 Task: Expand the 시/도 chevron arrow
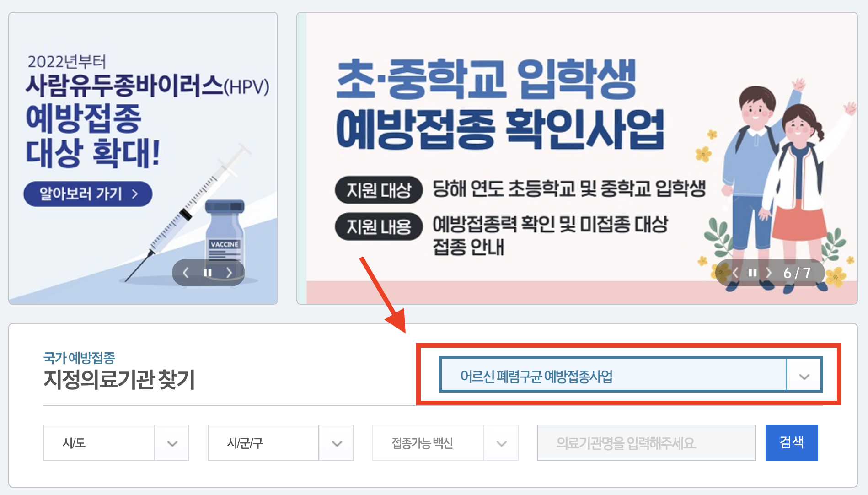coord(172,443)
